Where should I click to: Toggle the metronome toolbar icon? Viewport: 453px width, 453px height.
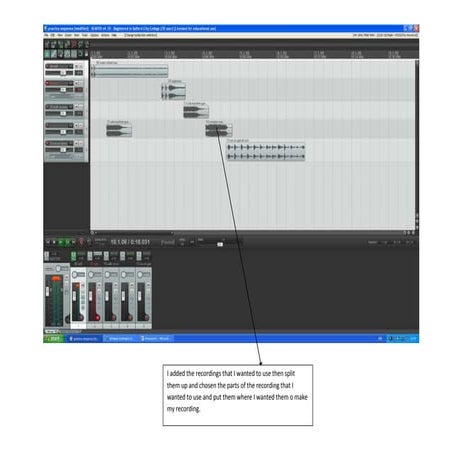(x=87, y=44)
